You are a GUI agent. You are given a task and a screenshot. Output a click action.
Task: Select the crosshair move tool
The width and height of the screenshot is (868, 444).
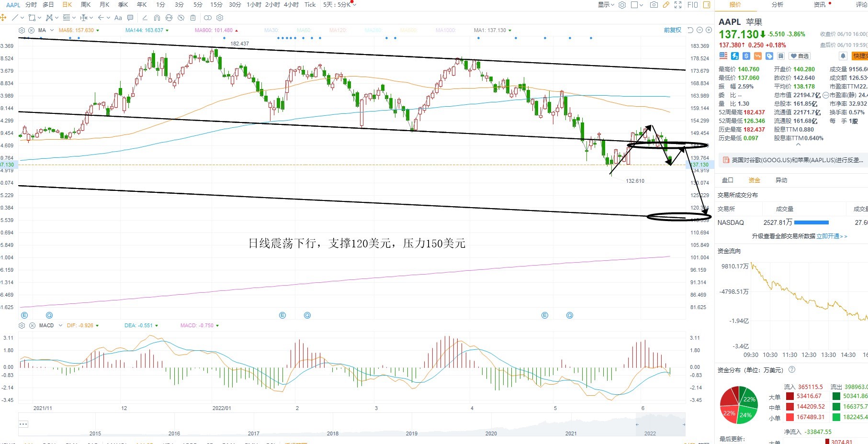click(3, 18)
